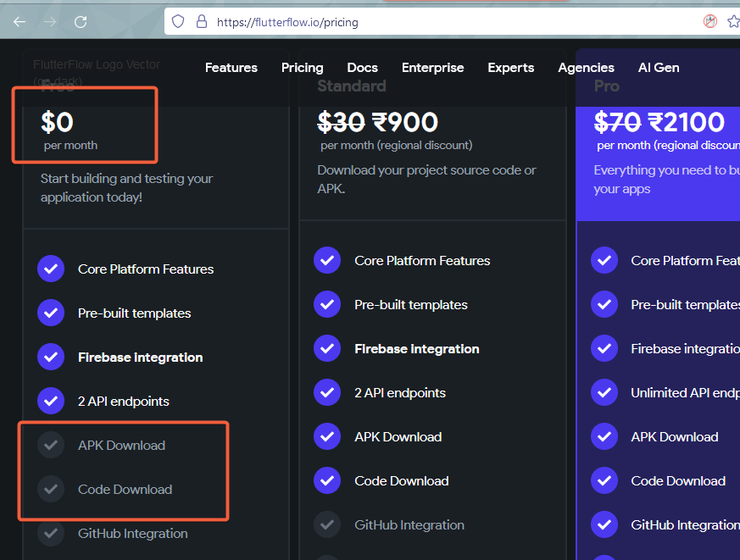Open the Features navigation menu
The image size is (740, 560).
(231, 68)
